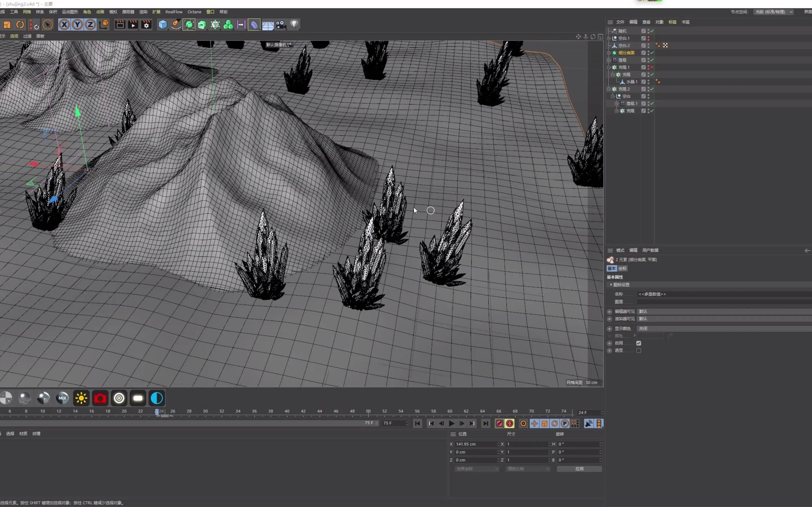Uncheck the 启用 checkbox

point(639,343)
